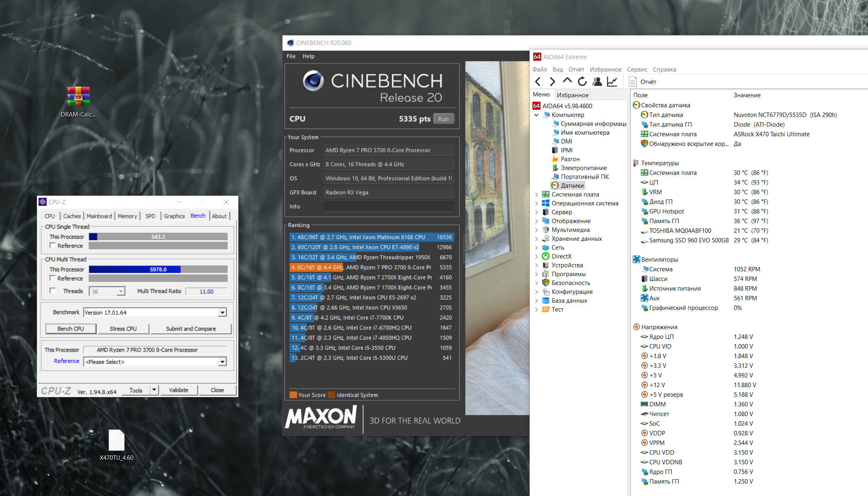Open the Reference Please Select dropdown
Screen dimensions: 868x496
point(222,362)
